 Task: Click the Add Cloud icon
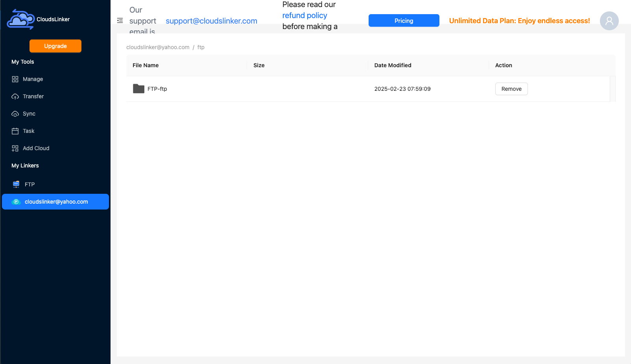[15, 148]
